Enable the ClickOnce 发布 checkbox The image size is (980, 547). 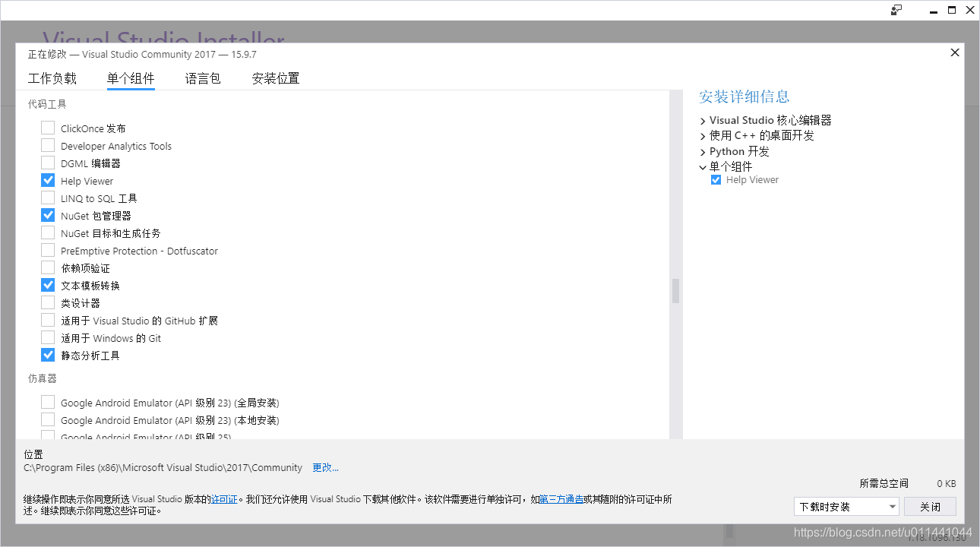[x=48, y=128]
